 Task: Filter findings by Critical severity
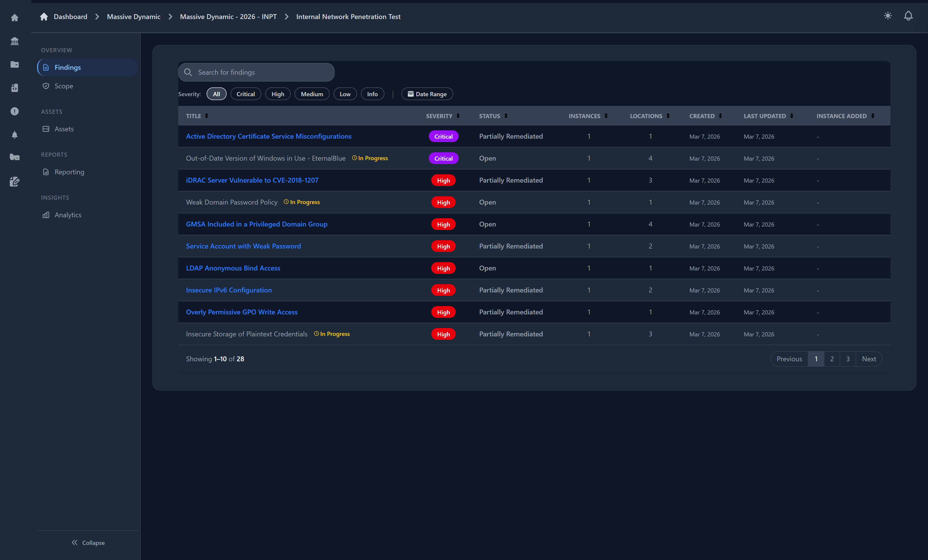[x=245, y=94]
